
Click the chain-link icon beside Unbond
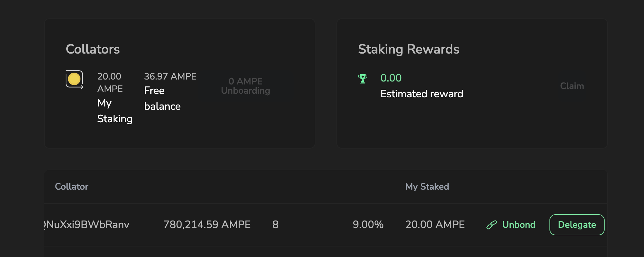(491, 225)
